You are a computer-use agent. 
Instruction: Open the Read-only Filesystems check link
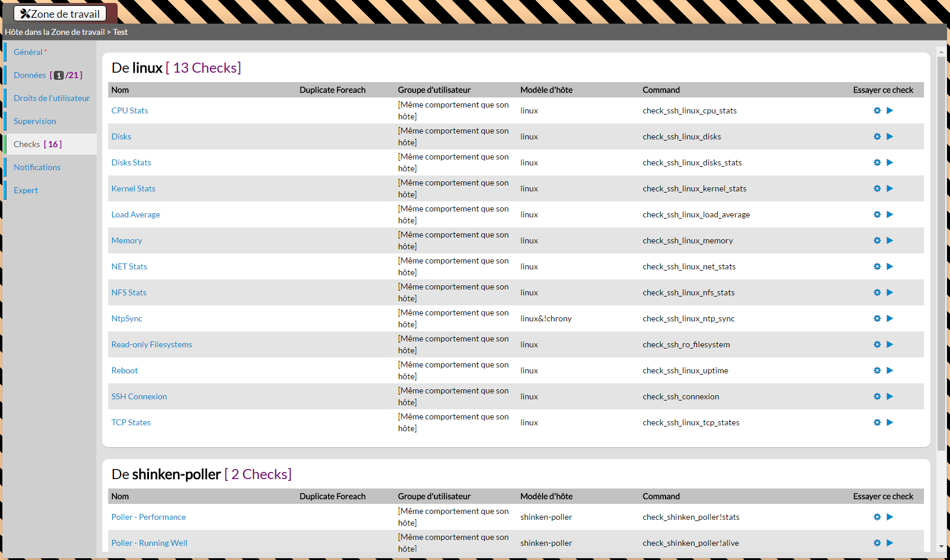pos(152,344)
